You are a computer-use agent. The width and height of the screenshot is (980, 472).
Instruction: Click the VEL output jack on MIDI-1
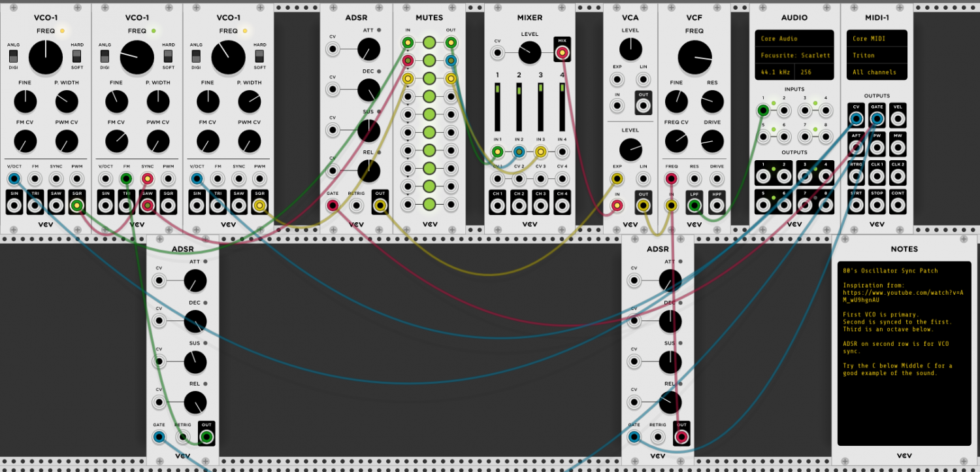(898, 119)
